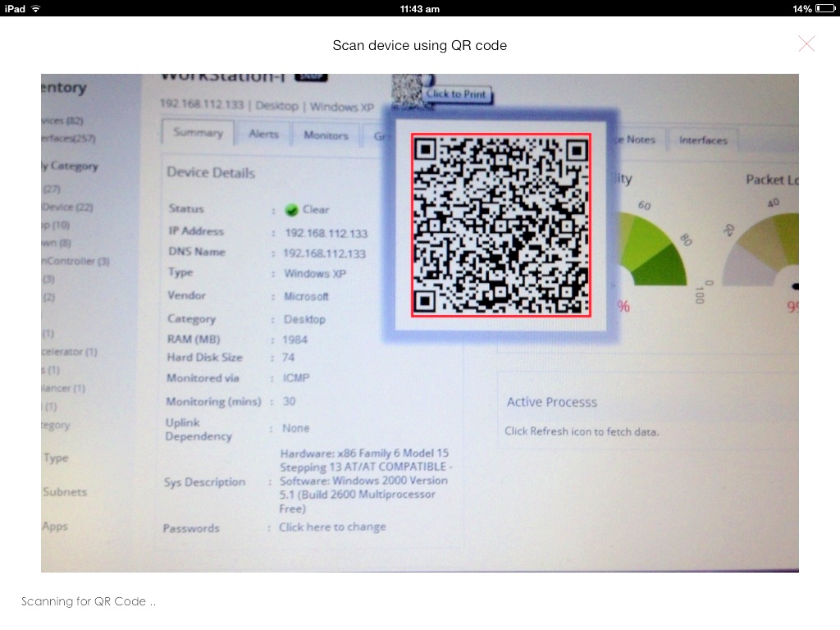Image resolution: width=840 pixels, height=630 pixels.
Task: Click the 'Windows XP' Type value
Action: (315, 274)
